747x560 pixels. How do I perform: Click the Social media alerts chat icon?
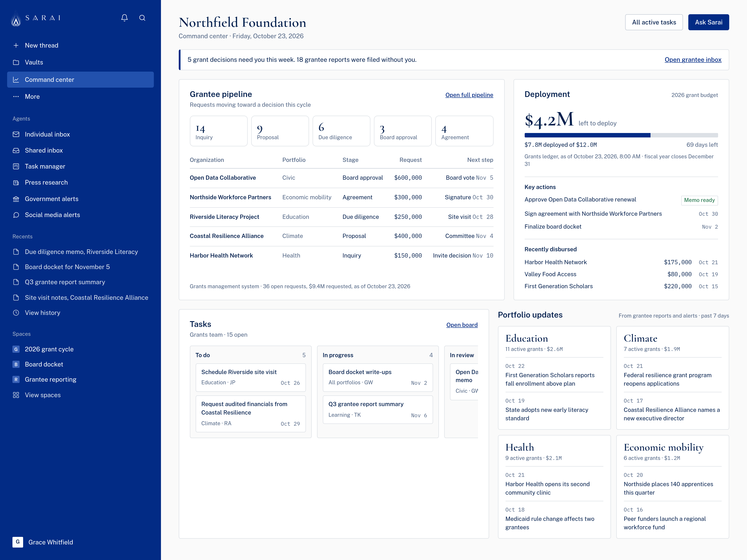(x=16, y=215)
